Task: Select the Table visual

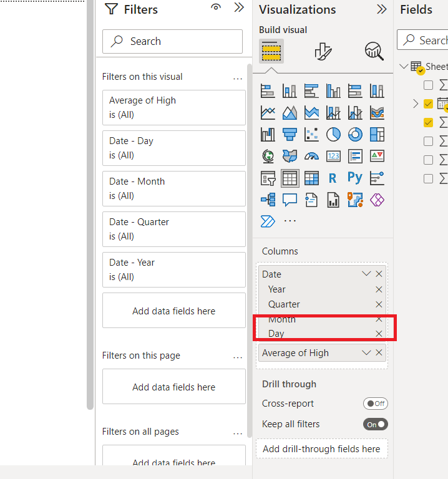Action: 290,178
